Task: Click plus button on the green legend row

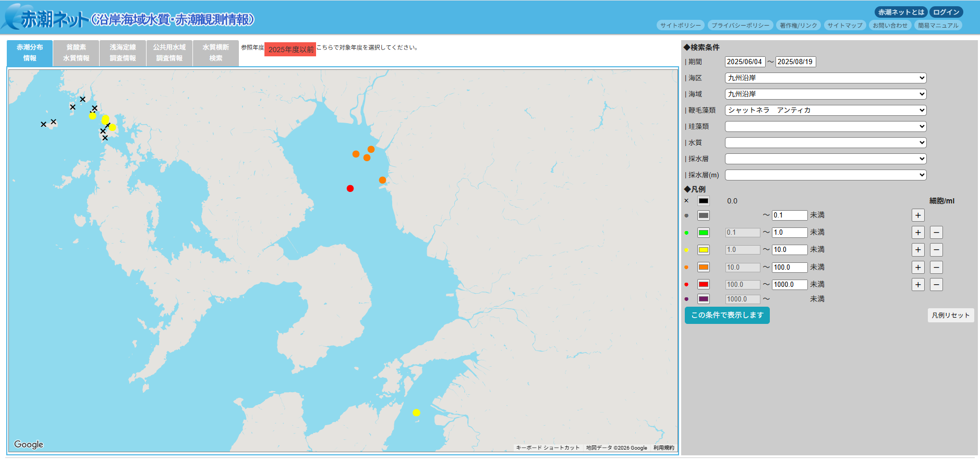Action: (918, 233)
